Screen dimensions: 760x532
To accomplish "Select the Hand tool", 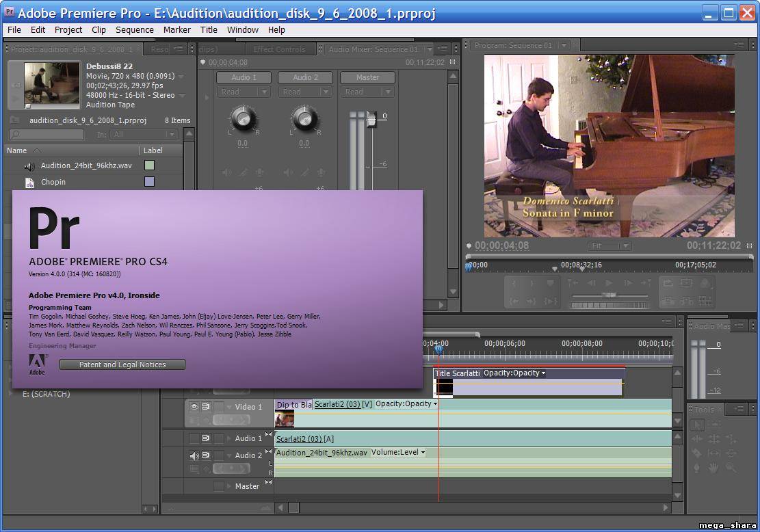I will point(714,468).
